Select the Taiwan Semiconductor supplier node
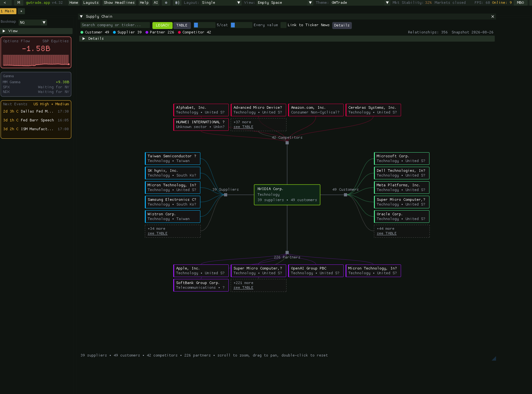 [173, 159]
